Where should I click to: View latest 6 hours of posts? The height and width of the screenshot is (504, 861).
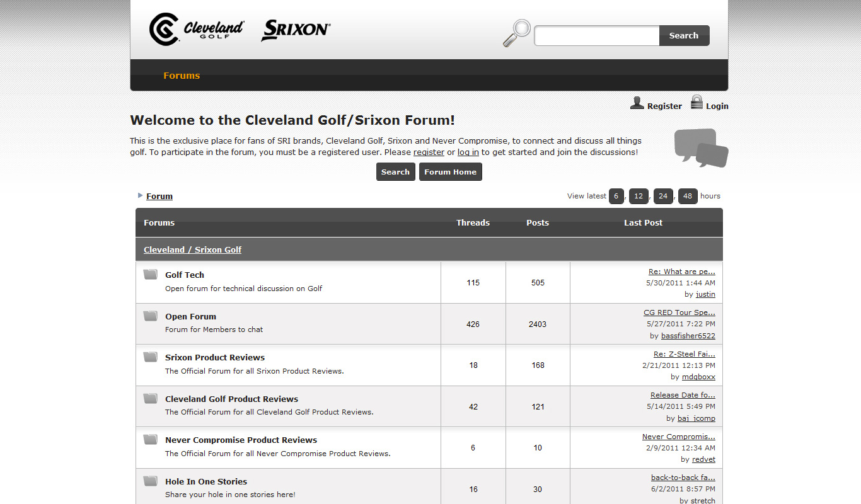click(616, 196)
